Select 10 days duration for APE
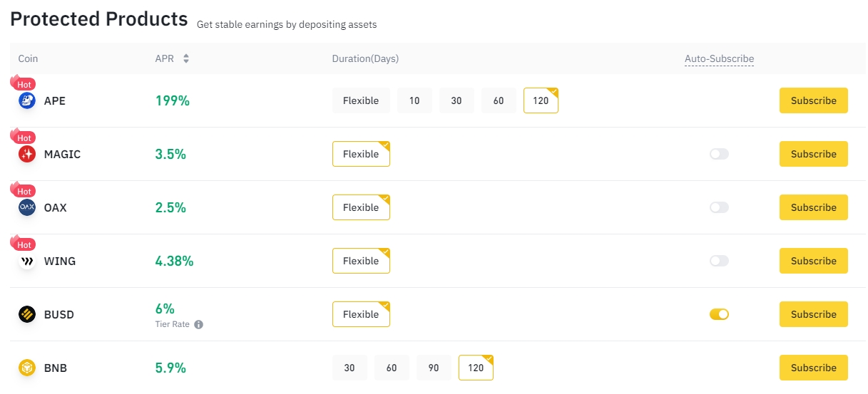This screenshot has width=868, height=394. (x=414, y=100)
